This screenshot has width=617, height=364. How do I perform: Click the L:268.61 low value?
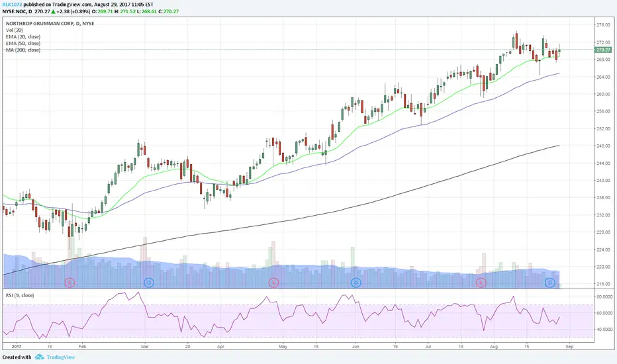pyautogui.click(x=147, y=11)
